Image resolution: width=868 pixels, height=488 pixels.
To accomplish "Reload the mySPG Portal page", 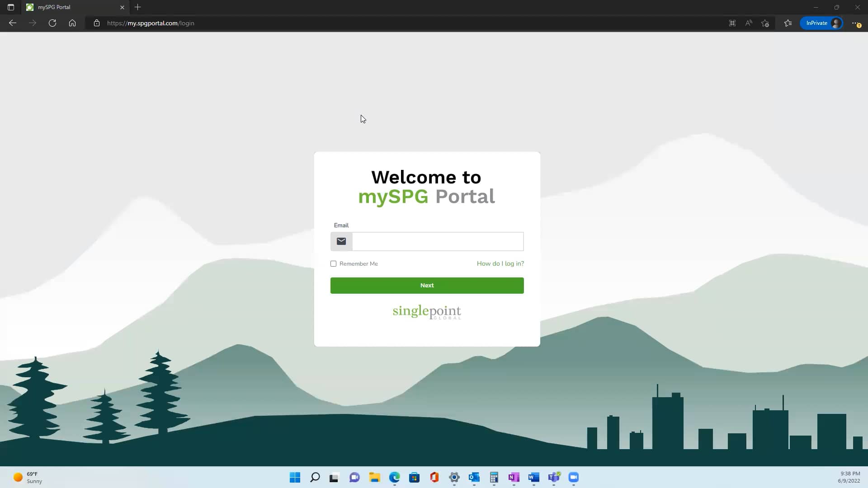I will [x=52, y=23].
